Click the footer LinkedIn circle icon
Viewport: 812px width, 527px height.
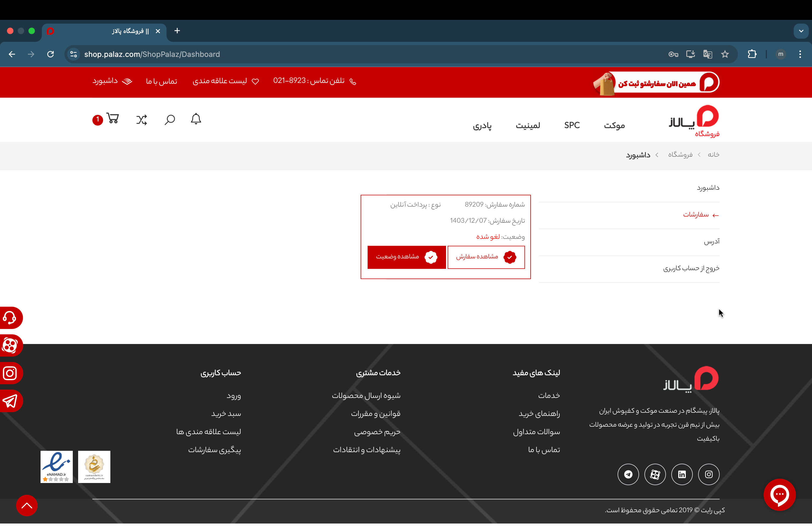682,474
